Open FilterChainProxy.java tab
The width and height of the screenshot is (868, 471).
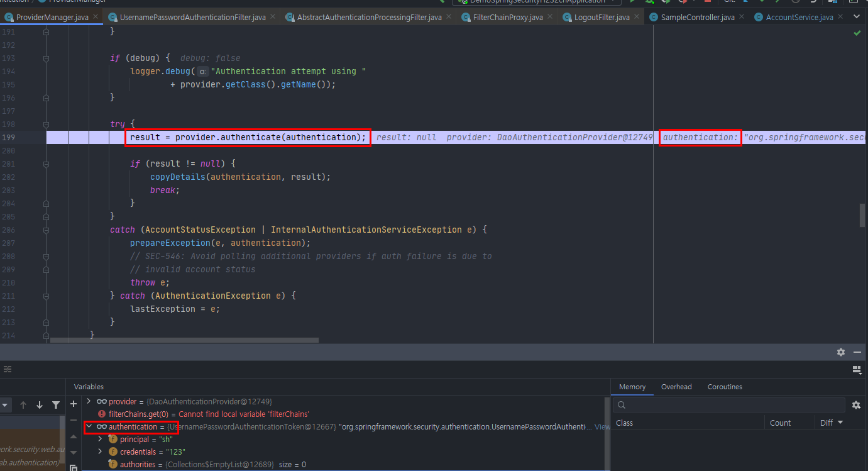(x=508, y=17)
